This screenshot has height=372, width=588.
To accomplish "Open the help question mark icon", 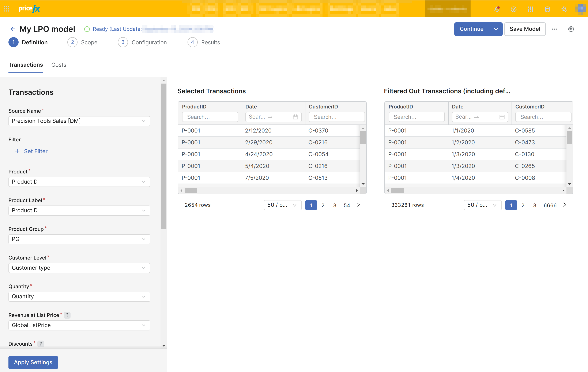I will coord(513,9).
